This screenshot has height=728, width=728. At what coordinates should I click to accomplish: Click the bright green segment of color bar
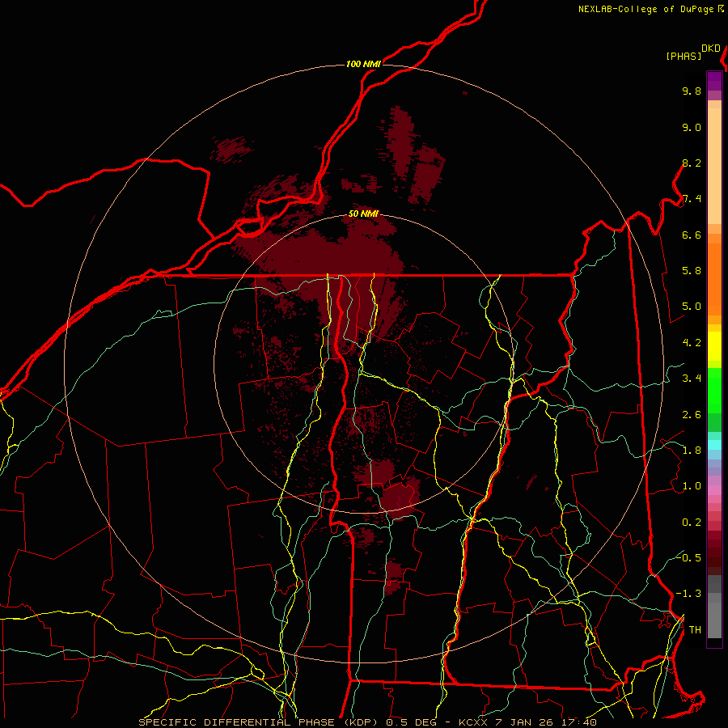[714, 390]
